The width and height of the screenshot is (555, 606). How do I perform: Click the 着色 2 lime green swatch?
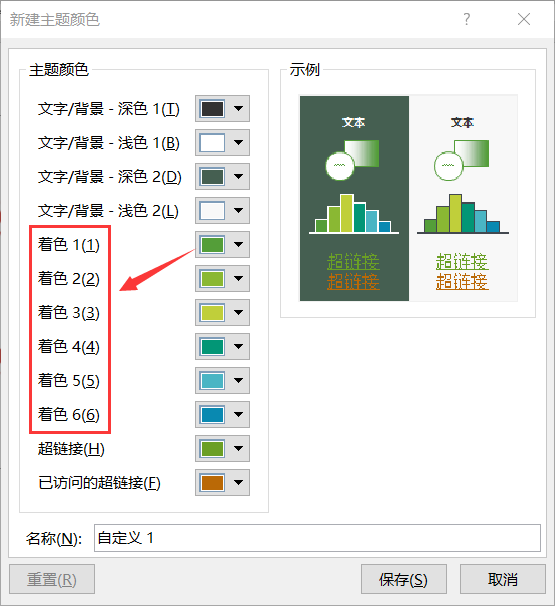point(212,279)
